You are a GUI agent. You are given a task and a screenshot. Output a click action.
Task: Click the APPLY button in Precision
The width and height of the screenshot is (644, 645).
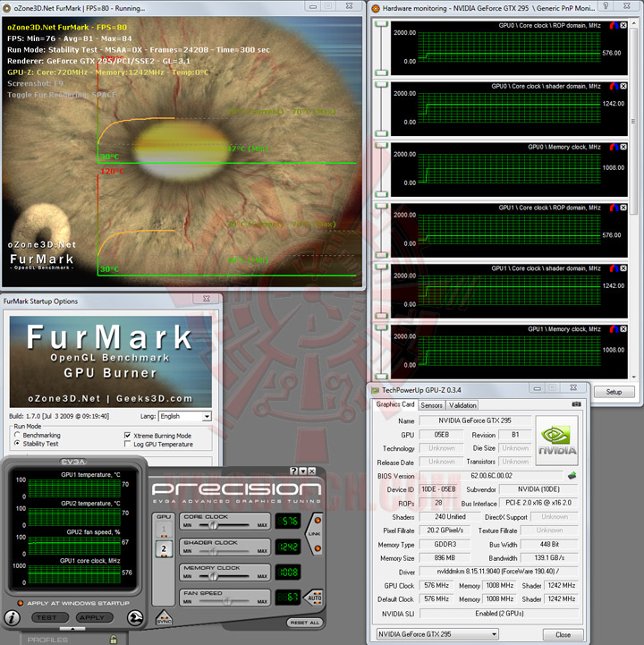pyautogui.click(x=95, y=617)
